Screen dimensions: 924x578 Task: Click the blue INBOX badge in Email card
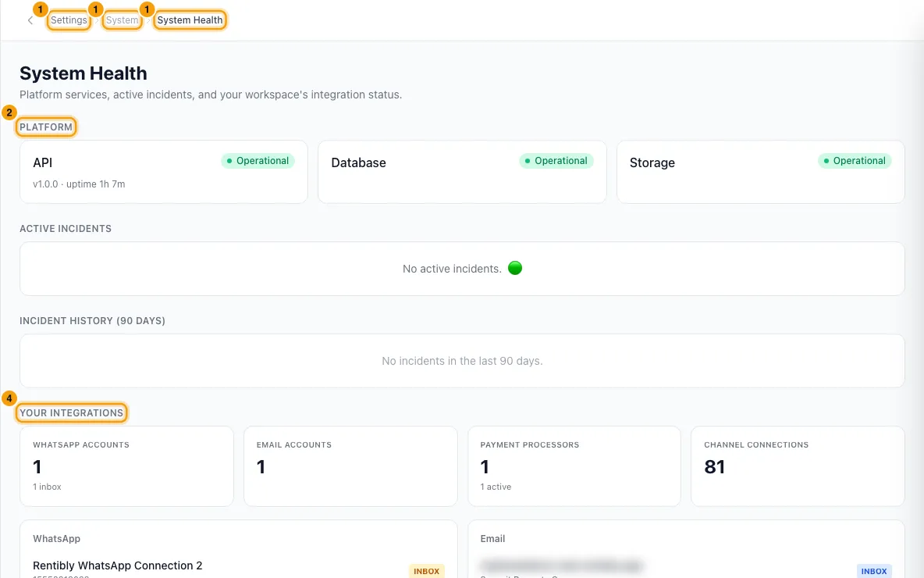coord(874,572)
